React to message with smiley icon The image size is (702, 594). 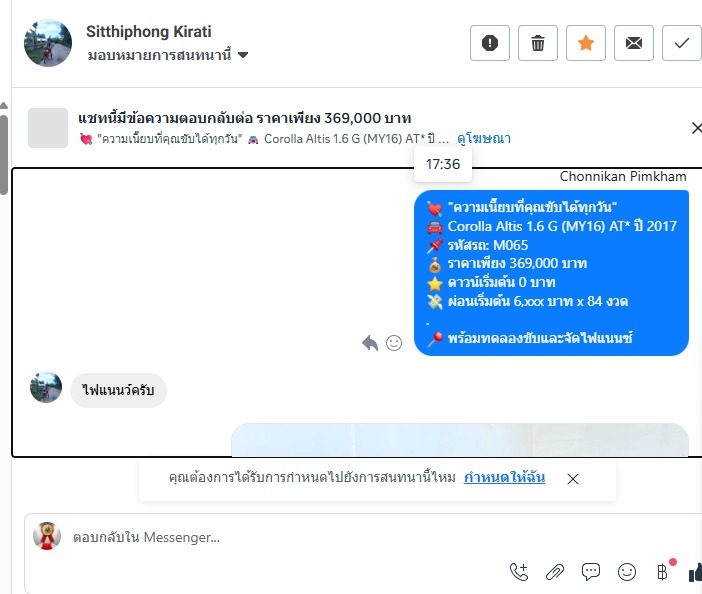click(394, 343)
